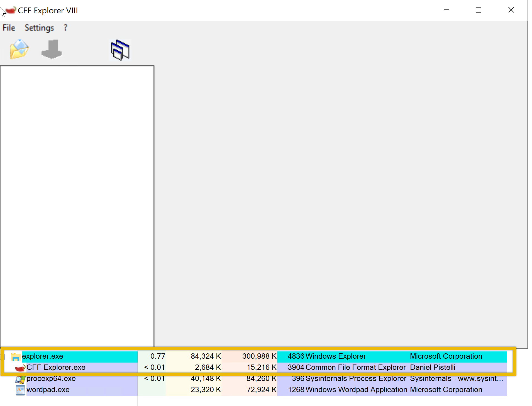The width and height of the screenshot is (532, 406).
Task: Select the procexp64.exe process row
Action: (51, 378)
